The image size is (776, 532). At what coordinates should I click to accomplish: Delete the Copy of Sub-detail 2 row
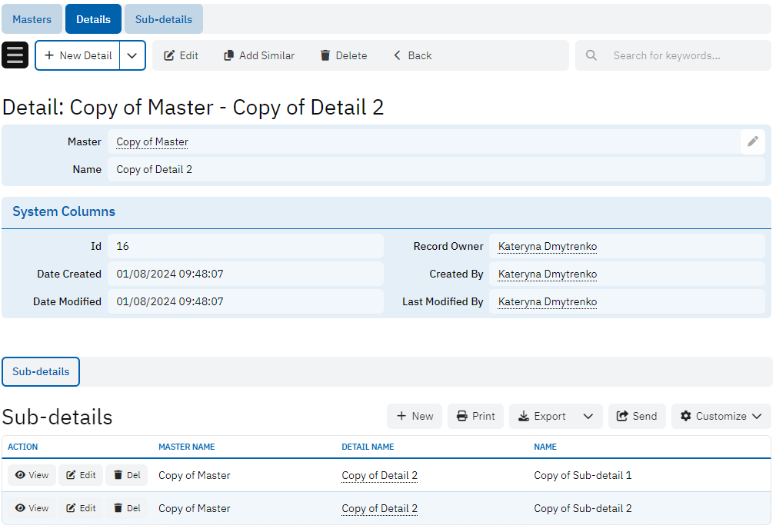pyautogui.click(x=127, y=508)
